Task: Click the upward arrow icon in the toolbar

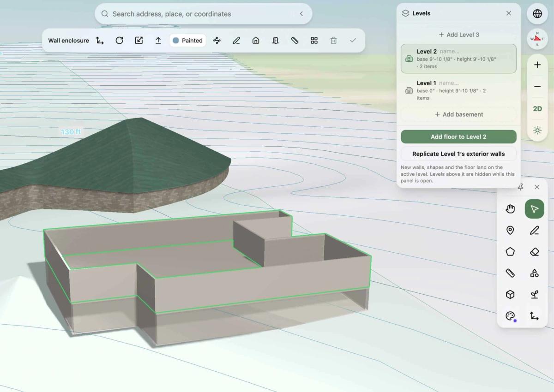Action: (x=158, y=41)
